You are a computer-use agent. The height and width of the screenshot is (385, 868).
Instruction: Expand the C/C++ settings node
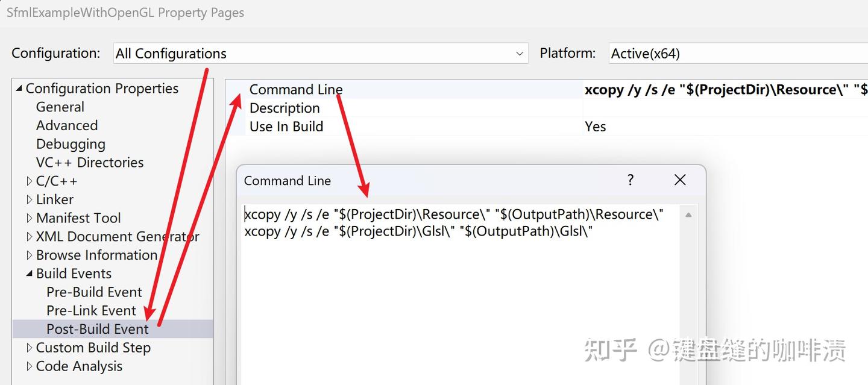[x=29, y=180]
